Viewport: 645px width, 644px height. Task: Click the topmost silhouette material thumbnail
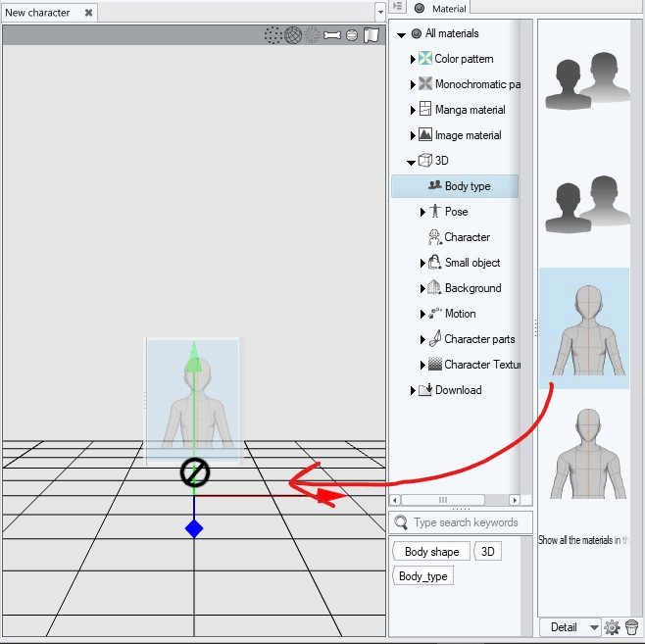point(587,80)
